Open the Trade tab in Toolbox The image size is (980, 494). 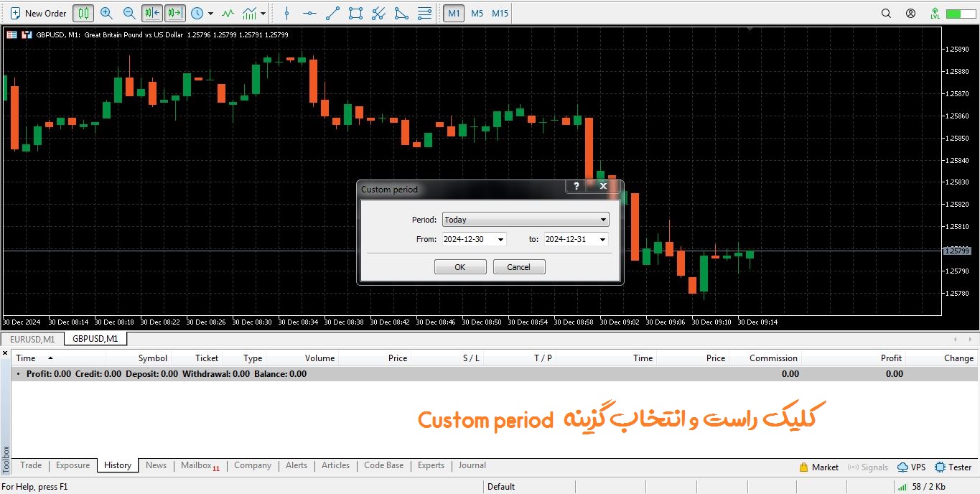point(31,465)
